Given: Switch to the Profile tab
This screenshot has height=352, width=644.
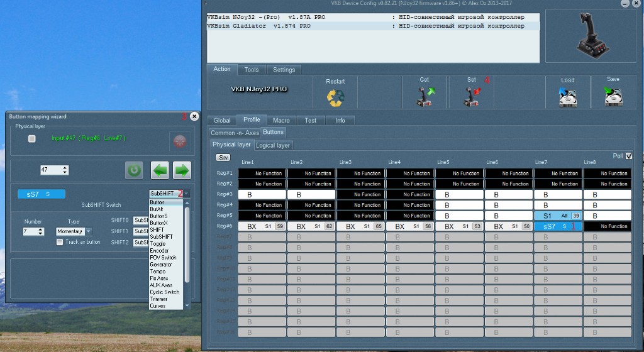Looking at the screenshot, I should point(252,119).
